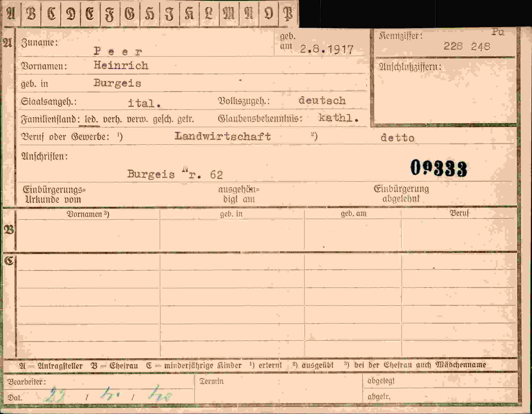Viewport: 532px width, 414px height.
Task: Click the 'getr.' marital status option
Action: coord(186,119)
